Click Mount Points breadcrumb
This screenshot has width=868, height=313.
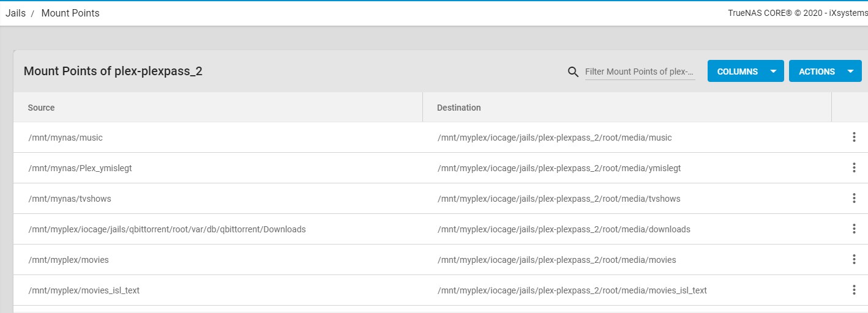(x=70, y=13)
